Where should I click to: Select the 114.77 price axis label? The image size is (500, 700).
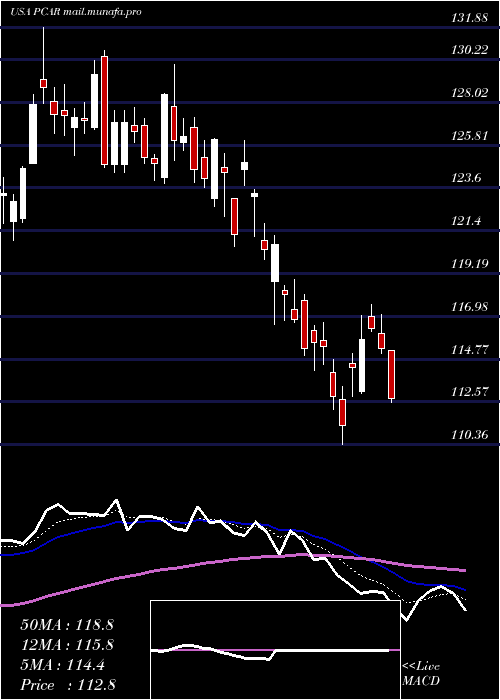[469, 350]
